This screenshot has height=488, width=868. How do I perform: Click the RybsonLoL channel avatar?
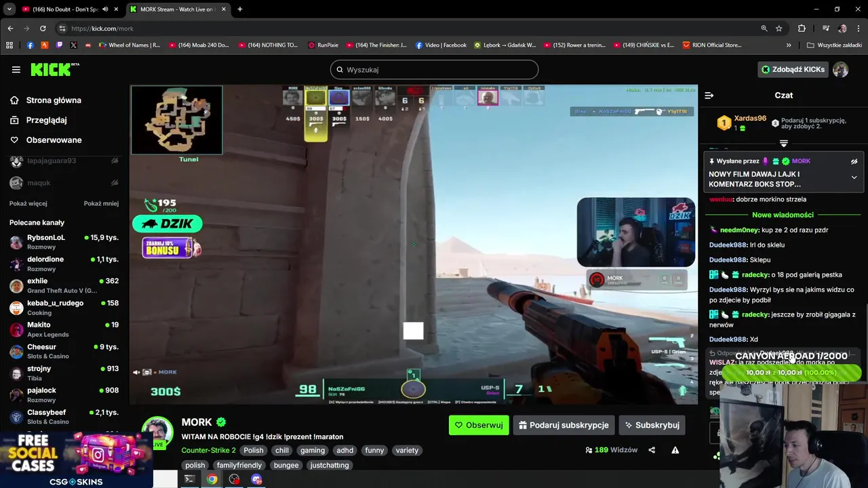[x=16, y=242]
